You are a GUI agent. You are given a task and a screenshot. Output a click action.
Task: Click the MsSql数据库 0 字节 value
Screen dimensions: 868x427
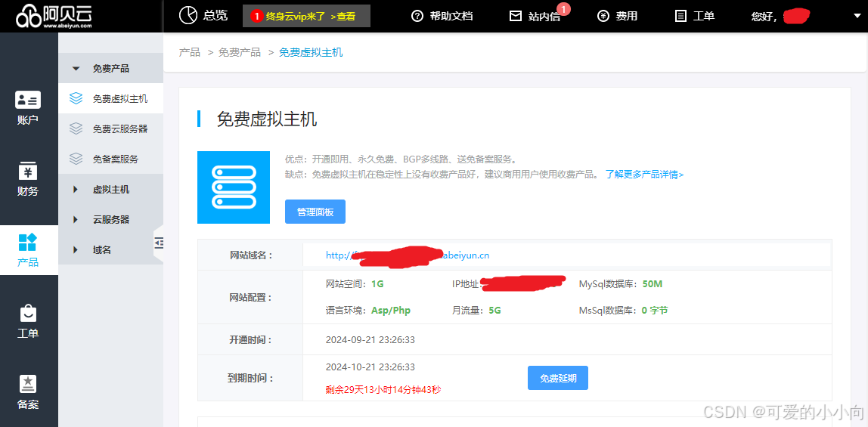(655, 311)
